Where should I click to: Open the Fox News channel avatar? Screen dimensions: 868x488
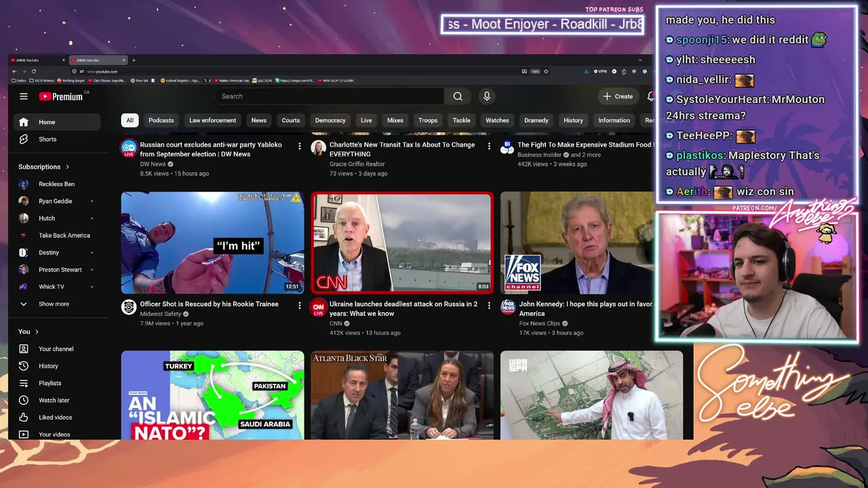pos(508,307)
